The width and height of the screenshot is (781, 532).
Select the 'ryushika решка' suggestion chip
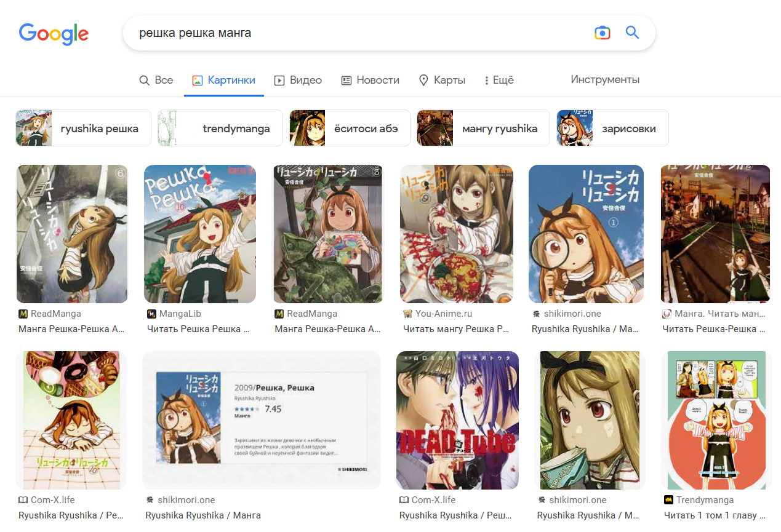click(83, 128)
